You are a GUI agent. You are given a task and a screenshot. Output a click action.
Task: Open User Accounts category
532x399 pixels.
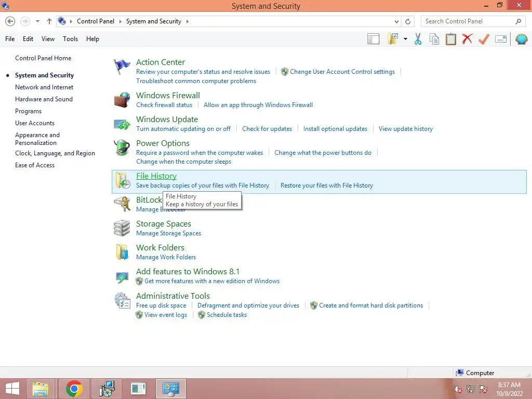[35, 123]
